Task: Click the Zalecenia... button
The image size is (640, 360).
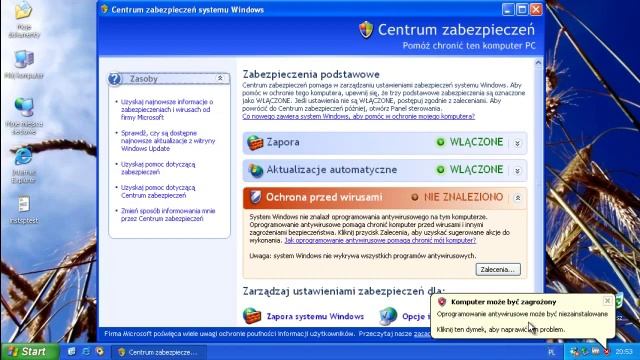Action: [x=498, y=269]
